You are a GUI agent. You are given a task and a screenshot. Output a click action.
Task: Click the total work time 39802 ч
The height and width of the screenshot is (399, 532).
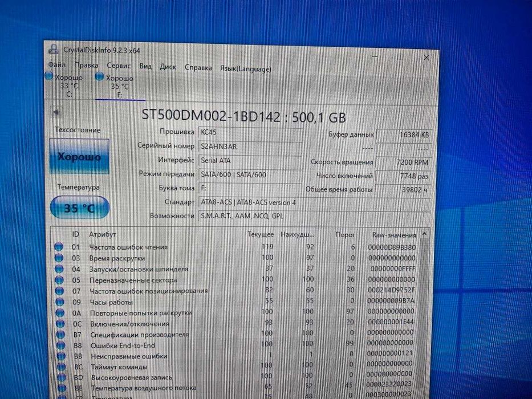coord(403,190)
